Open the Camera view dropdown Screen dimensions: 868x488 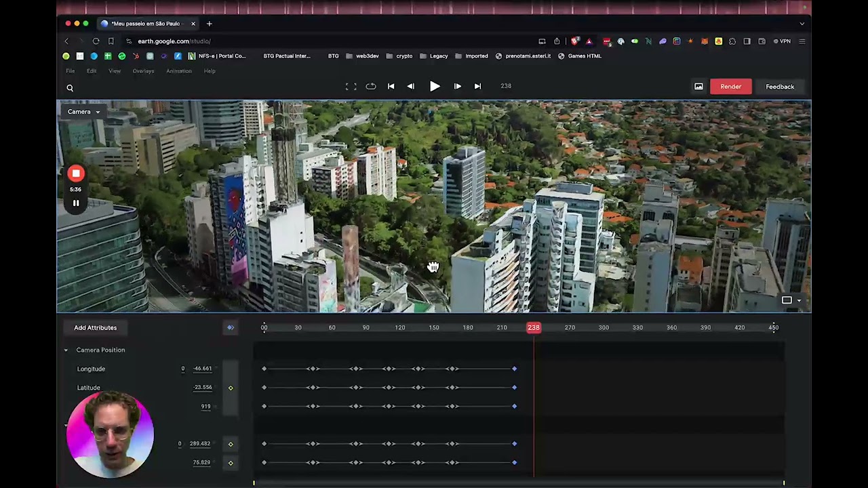click(x=83, y=112)
